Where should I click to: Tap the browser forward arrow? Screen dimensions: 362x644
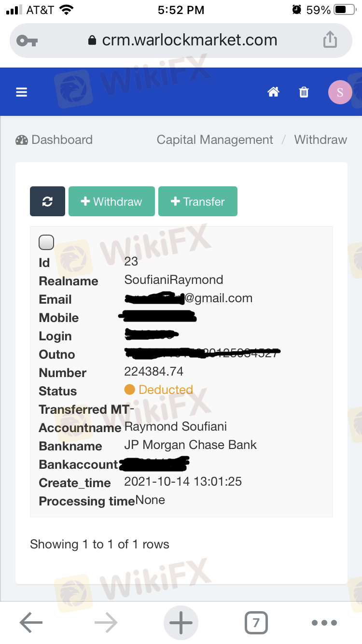(106, 623)
